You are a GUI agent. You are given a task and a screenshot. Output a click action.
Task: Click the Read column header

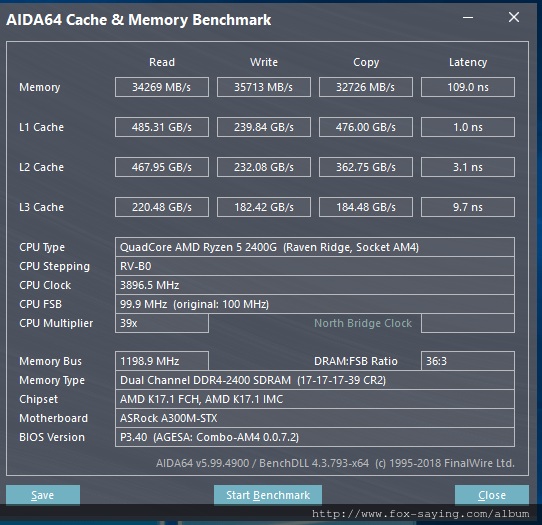(162, 62)
